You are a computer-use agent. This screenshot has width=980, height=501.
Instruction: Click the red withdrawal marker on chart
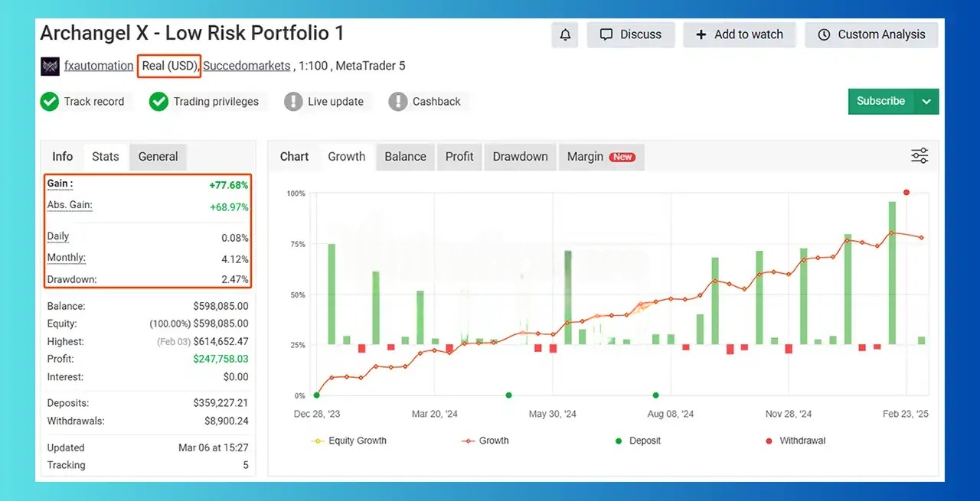click(906, 193)
